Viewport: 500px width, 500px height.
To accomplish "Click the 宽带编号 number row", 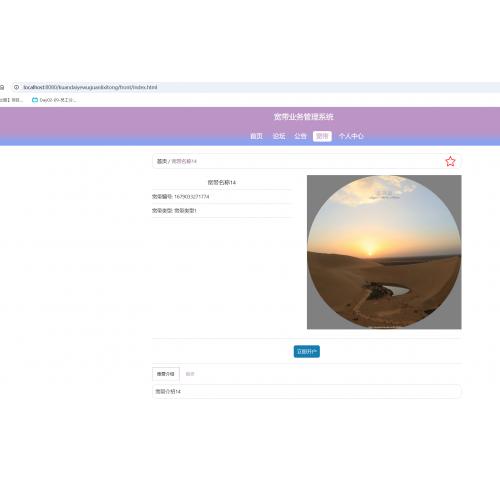I will point(222,197).
